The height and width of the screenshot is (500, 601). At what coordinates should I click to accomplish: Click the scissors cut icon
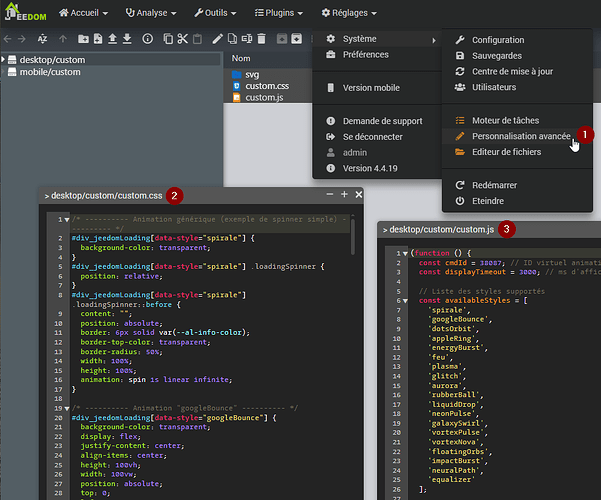point(182,39)
